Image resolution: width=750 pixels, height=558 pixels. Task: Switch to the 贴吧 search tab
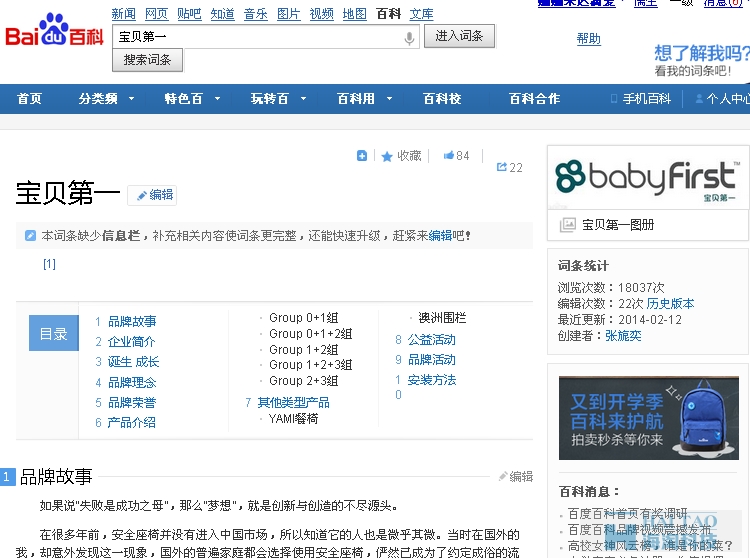pyautogui.click(x=189, y=14)
